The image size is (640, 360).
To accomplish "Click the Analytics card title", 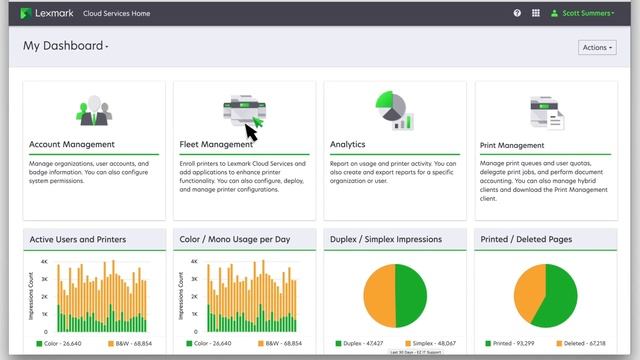I will [x=347, y=144].
